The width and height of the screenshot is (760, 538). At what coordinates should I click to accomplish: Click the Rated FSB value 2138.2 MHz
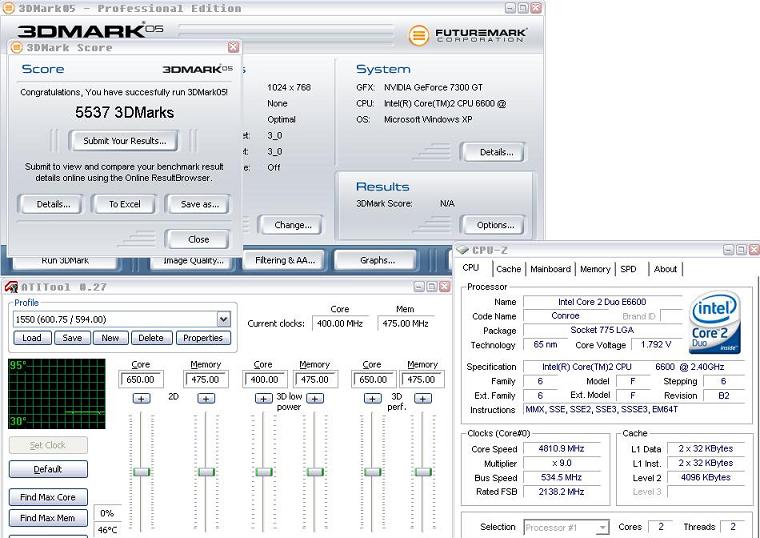coord(561,491)
